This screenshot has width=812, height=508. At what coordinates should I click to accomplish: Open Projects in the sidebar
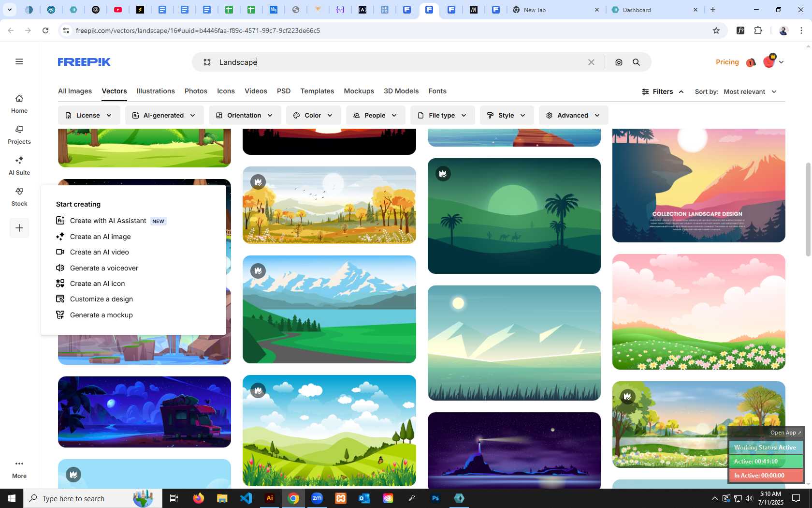pyautogui.click(x=19, y=135)
